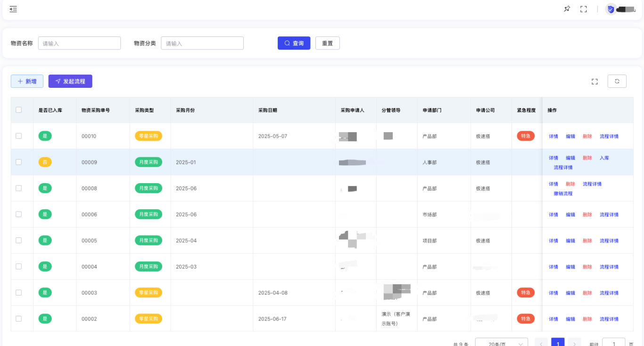644x346 pixels.
Task: Click the 发起流程 button
Action: 70,81
